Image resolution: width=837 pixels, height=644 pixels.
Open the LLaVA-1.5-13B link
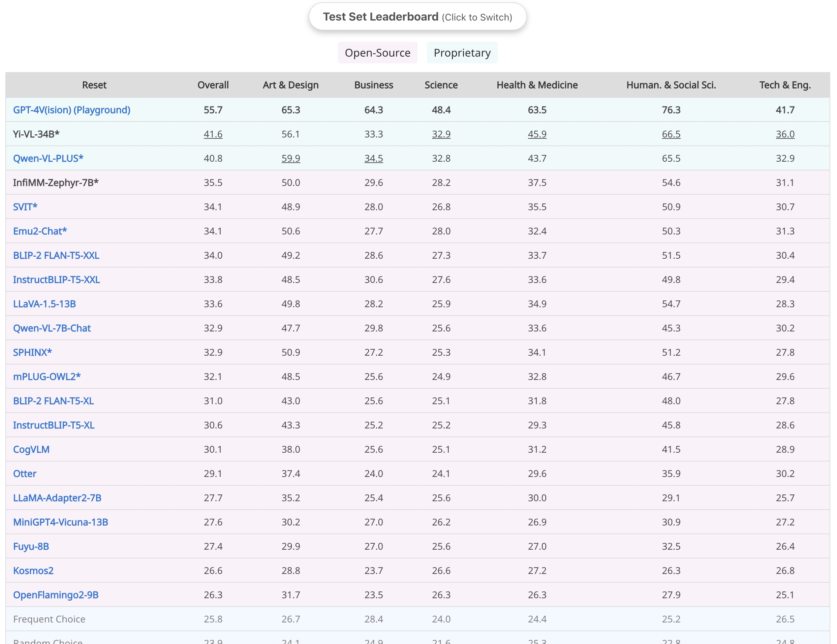44,304
